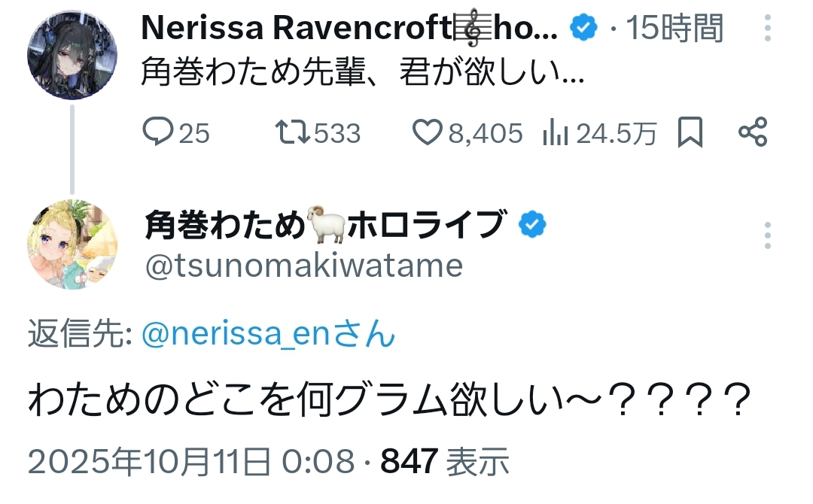
Task: Open the three-dot menu on Nerissa's tweet
Action: pyautogui.click(x=767, y=28)
